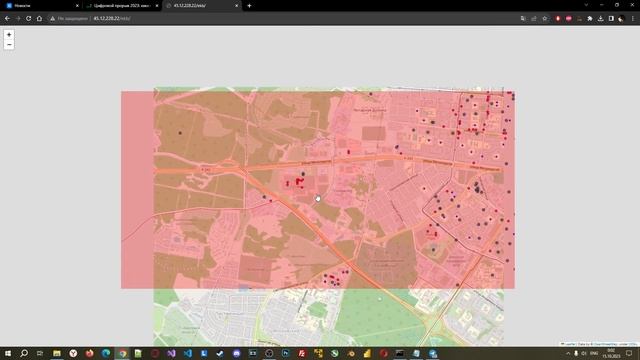Open VS Code from taskbar
Screen dimensions: 640x360
point(188,353)
